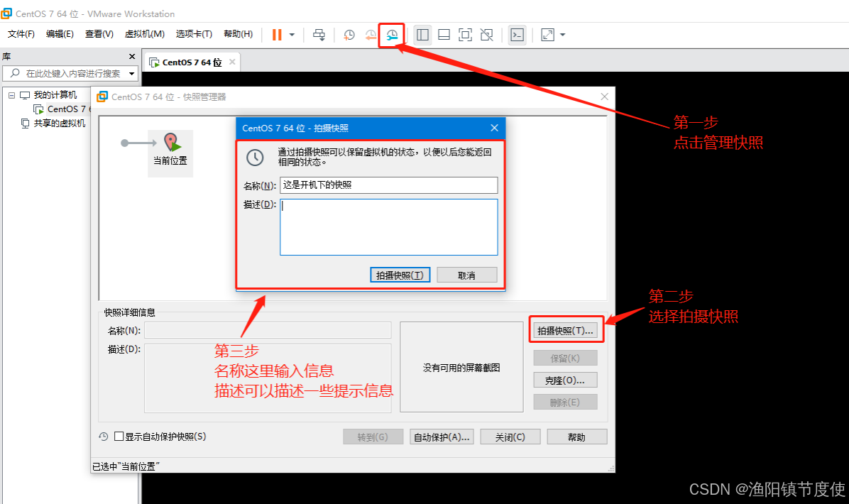Click the 关闭(C) button
The width and height of the screenshot is (849, 504).
click(510, 437)
